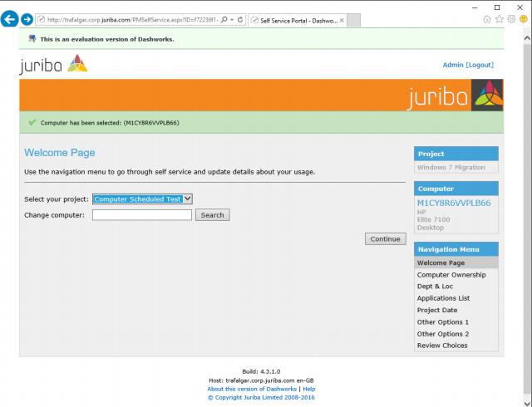Click the smiley feedback icon
The height and width of the screenshot is (407, 532).
[x=524, y=19]
